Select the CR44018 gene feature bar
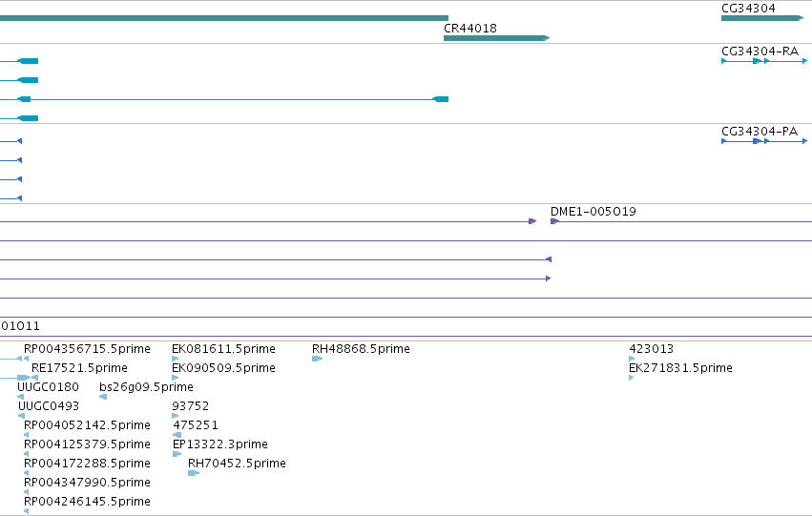This screenshot has width=812, height=516. click(x=496, y=38)
